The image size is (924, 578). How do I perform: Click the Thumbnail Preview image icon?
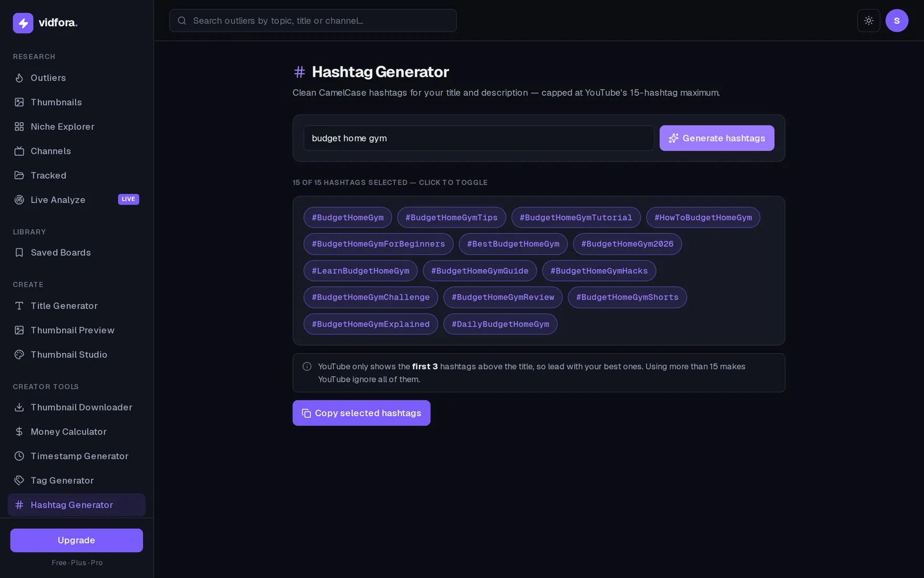(19, 330)
